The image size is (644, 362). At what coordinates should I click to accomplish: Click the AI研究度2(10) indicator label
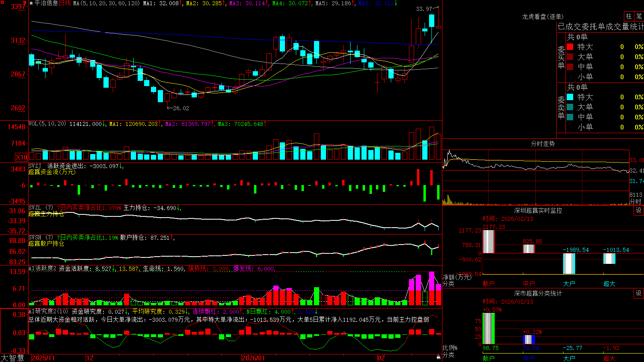tap(48, 312)
